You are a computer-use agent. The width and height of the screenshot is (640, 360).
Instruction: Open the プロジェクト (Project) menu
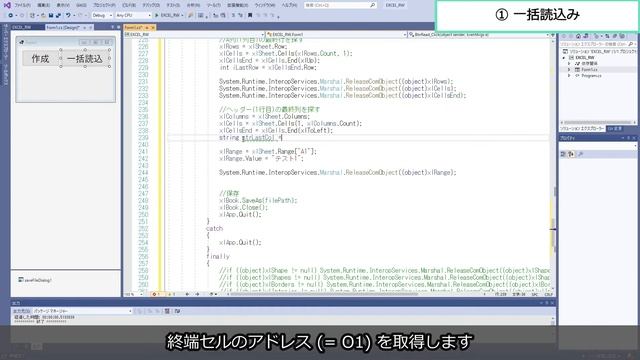coord(104,5)
